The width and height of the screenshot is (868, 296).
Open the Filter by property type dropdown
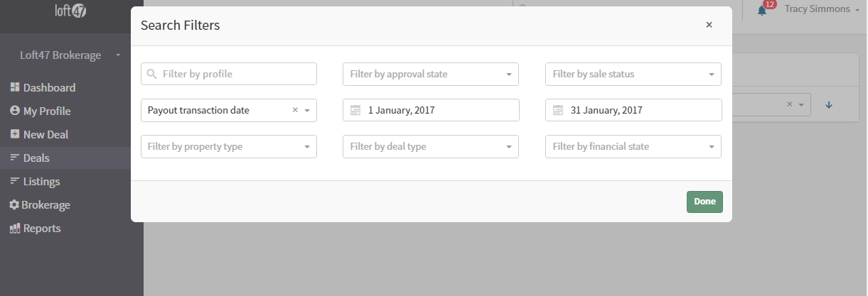pos(229,147)
